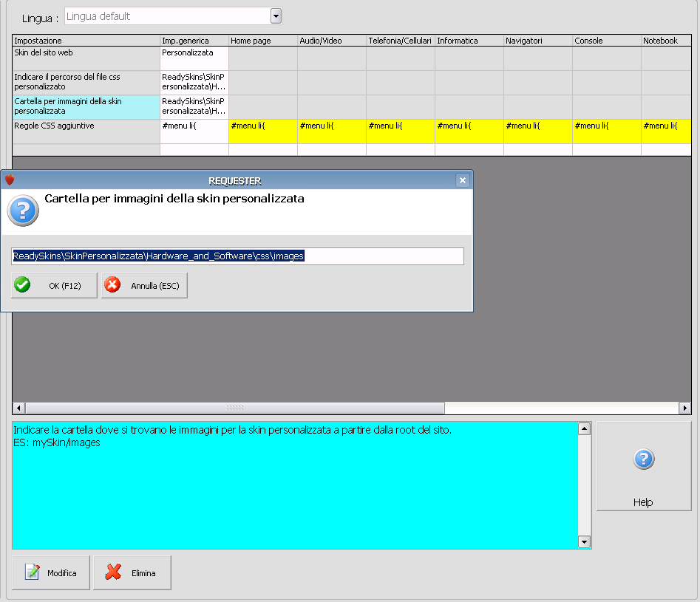The height and width of the screenshot is (602, 700).
Task: Click the 'Personalizzata' cell in the Imp.generica column
Action: (194, 58)
